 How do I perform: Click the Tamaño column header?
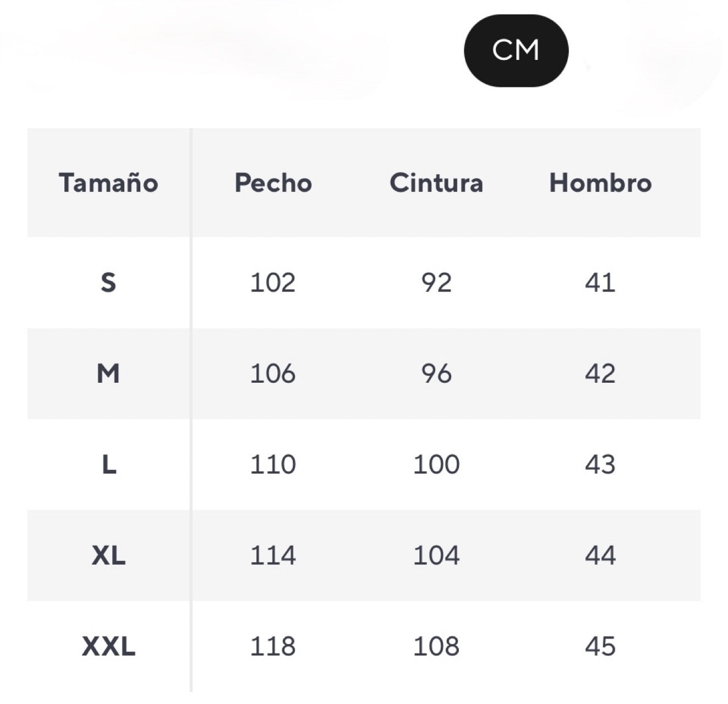pyautogui.click(x=108, y=183)
